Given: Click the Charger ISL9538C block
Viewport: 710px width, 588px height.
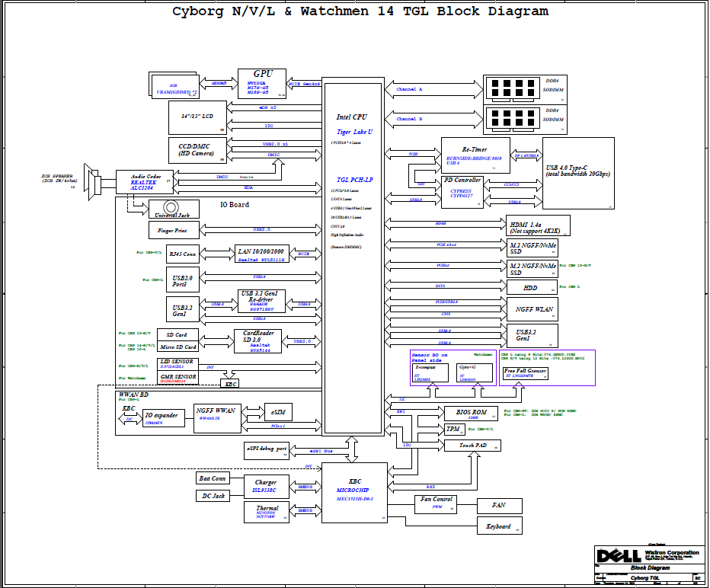Looking at the screenshot, I should 267,486.
